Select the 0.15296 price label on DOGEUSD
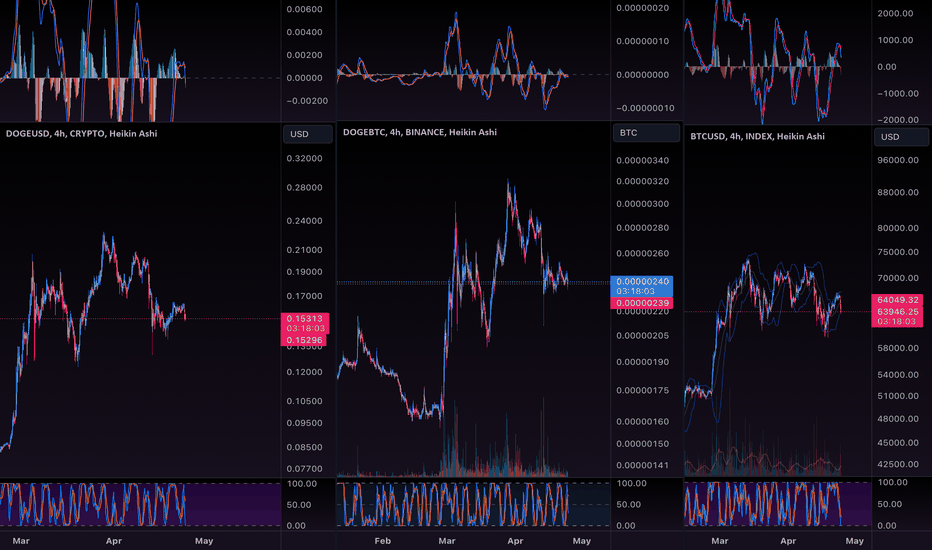Viewport: 932px width, 550px height. (x=304, y=340)
